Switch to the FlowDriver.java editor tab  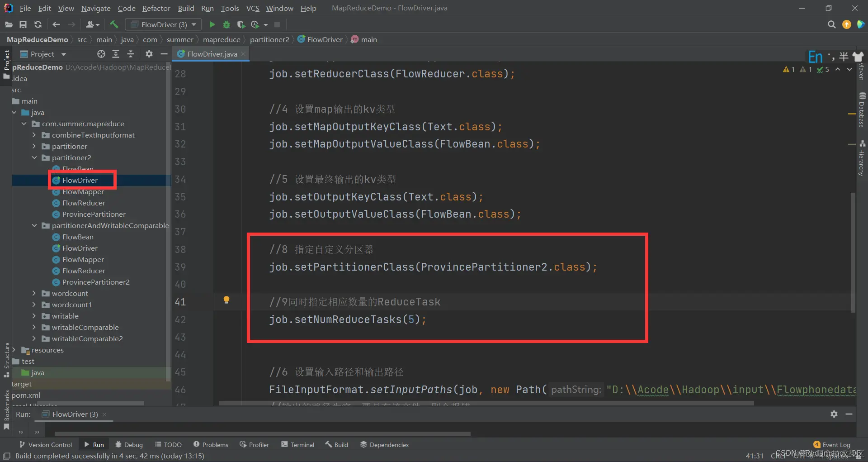click(x=212, y=54)
